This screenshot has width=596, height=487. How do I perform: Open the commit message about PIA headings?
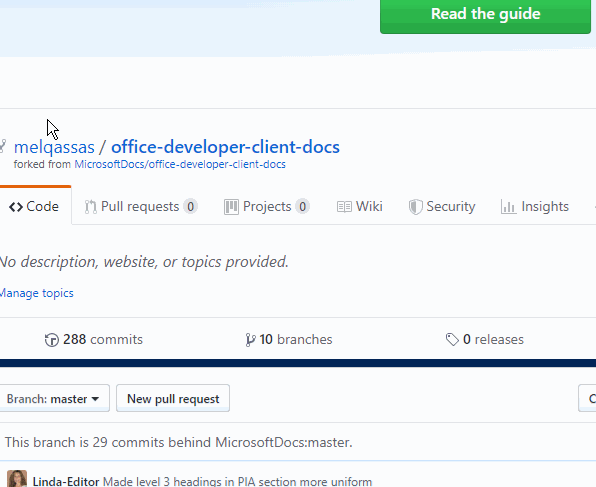[237, 481]
